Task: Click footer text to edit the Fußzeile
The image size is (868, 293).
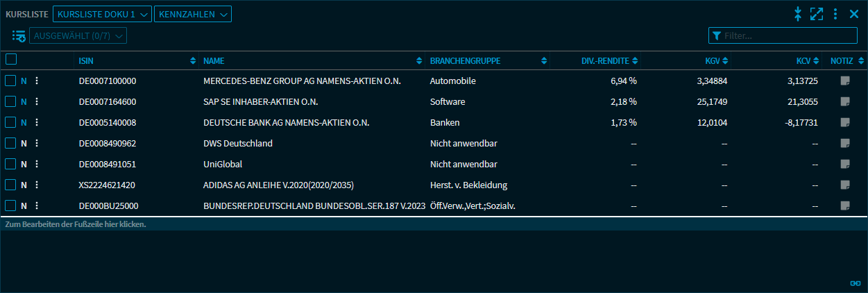Action: [76, 225]
